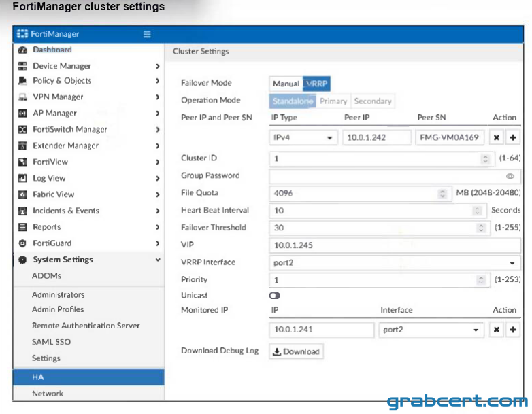
Task: Expand VPN Manager submenu chevron
Action: [x=158, y=97]
